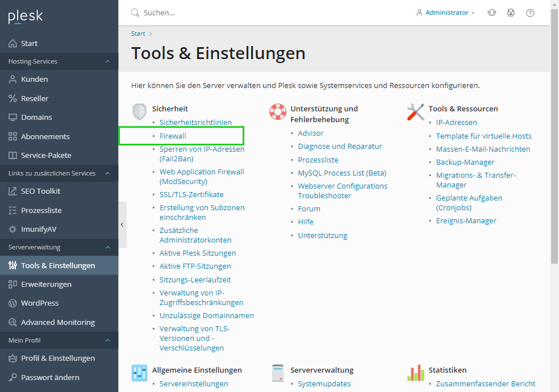Select WordPress in the sidebar
The image size is (559, 392).
[59, 303]
